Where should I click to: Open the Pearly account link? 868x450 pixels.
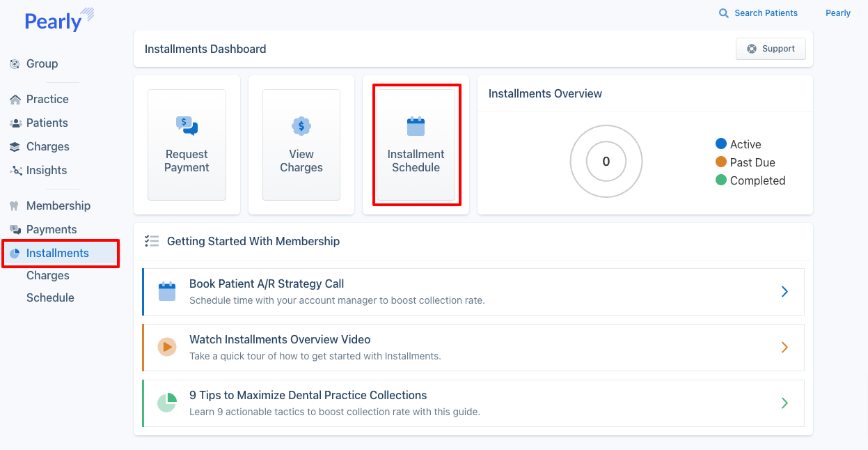(838, 13)
